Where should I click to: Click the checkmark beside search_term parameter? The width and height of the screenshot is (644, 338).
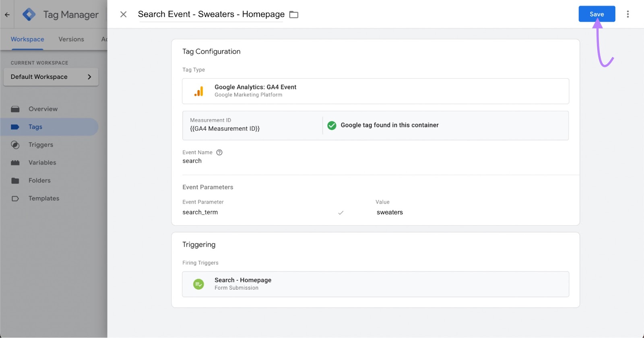[x=341, y=212]
